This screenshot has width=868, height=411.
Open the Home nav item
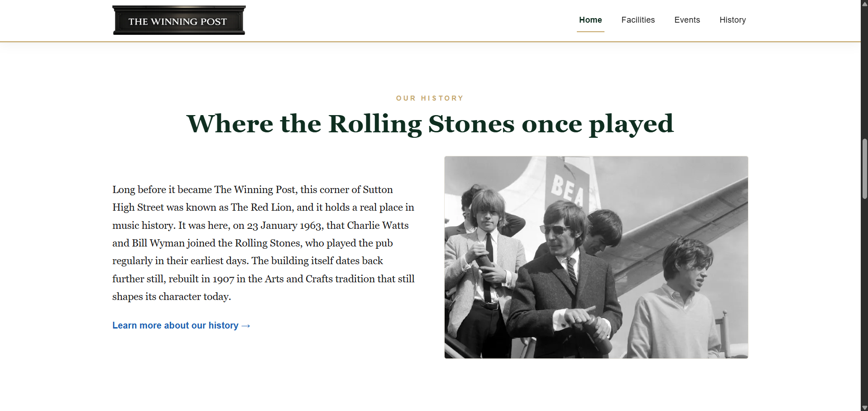[590, 20]
